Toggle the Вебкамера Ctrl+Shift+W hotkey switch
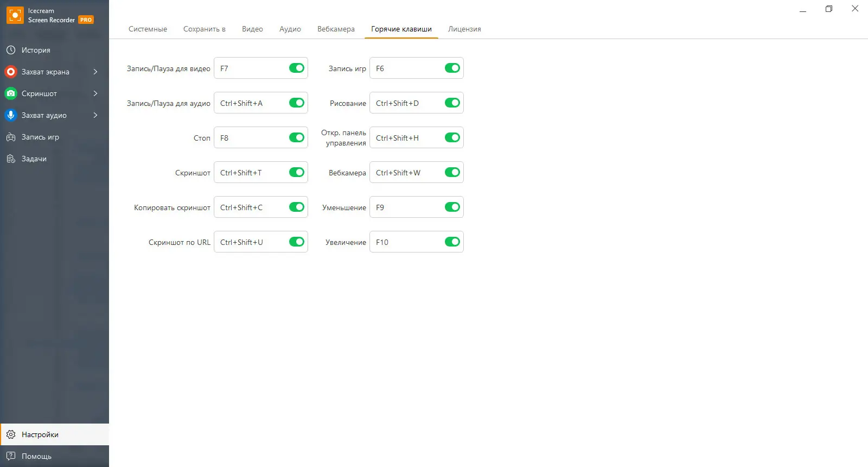 (x=452, y=172)
